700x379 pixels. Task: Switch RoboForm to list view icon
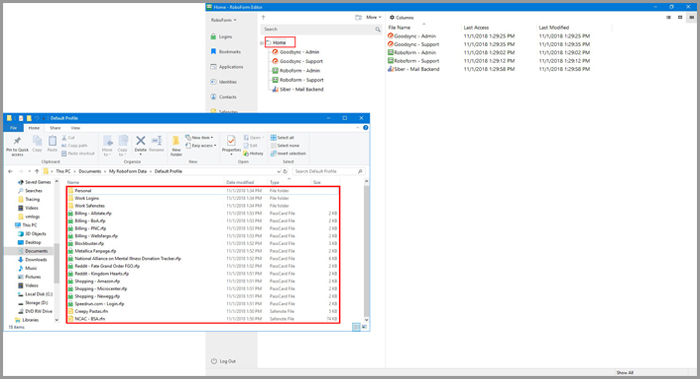tap(668, 17)
